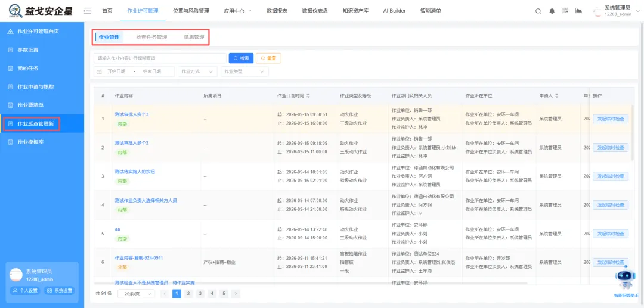Open link 测试作业负责人选择相关方人员
The height and width of the screenshot is (308, 644).
(146, 201)
